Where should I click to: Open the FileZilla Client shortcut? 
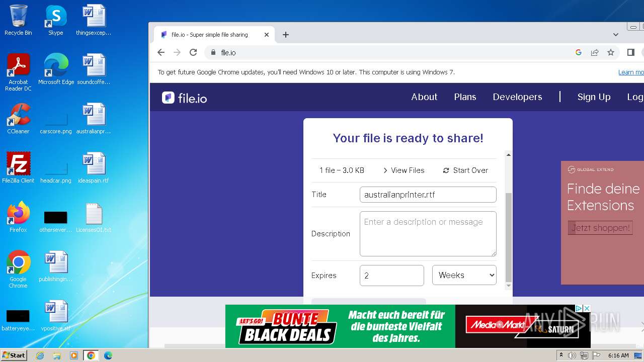point(18,168)
